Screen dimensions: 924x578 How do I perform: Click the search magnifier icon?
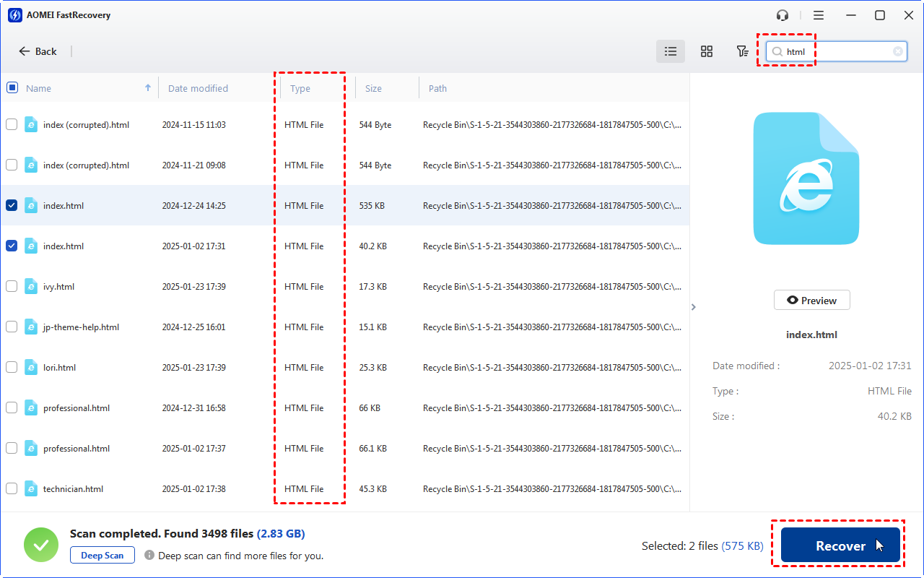click(777, 52)
